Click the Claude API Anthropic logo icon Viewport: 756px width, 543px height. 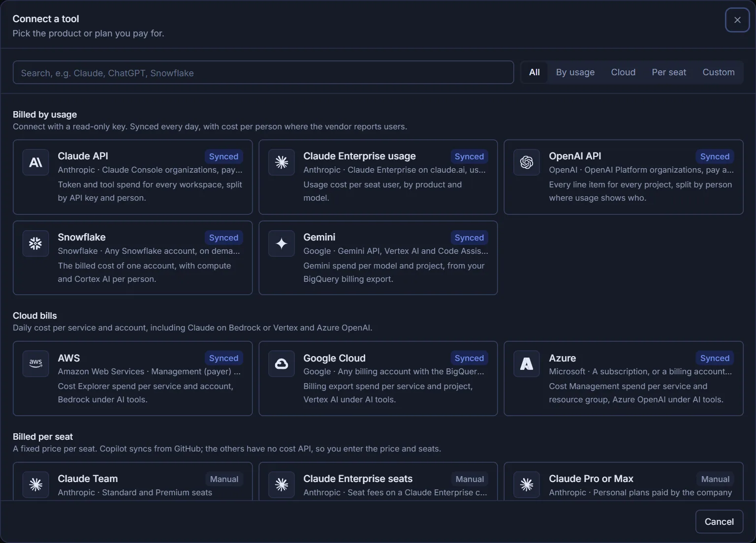[x=35, y=162]
